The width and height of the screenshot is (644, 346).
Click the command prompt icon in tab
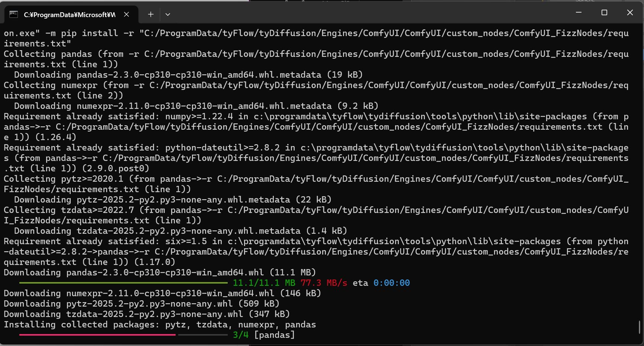[x=14, y=14]
